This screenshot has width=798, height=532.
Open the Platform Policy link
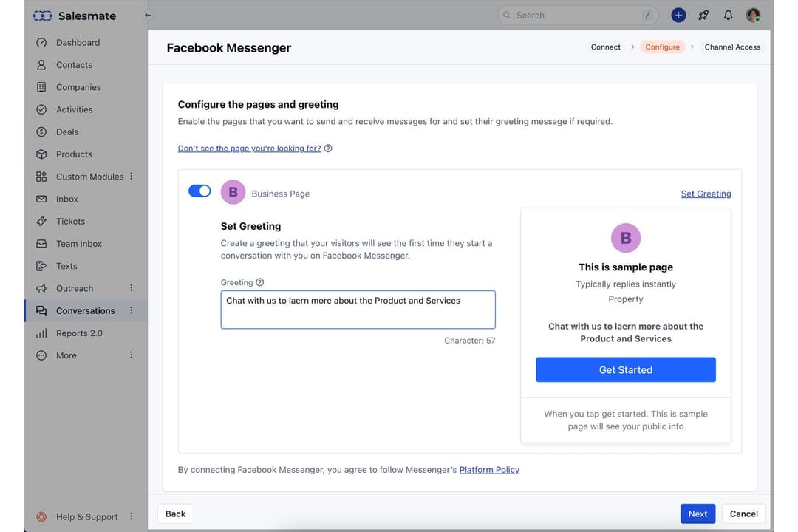coord(489,470)
